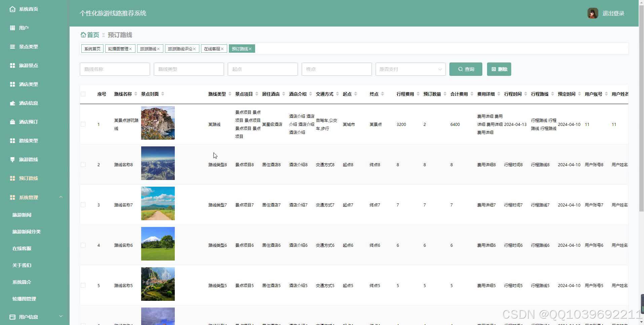Click the 删除 delete button
Screen dimensions: 644x325
tap(499, 69)
